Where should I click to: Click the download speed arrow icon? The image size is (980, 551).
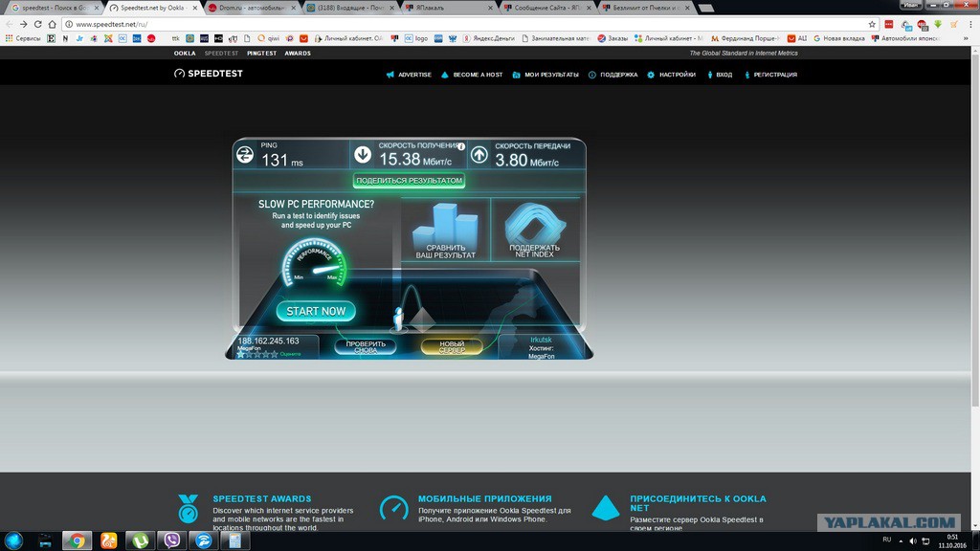click(x=363, y=154)
